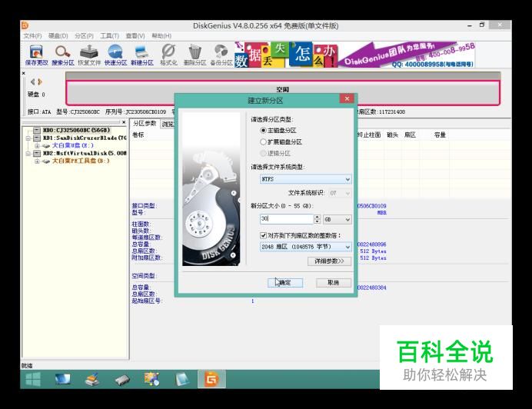The height and width of the screenshot is (409, 532).
Task: Close the disk map panel with small x
Action: (x=23, y=73)
